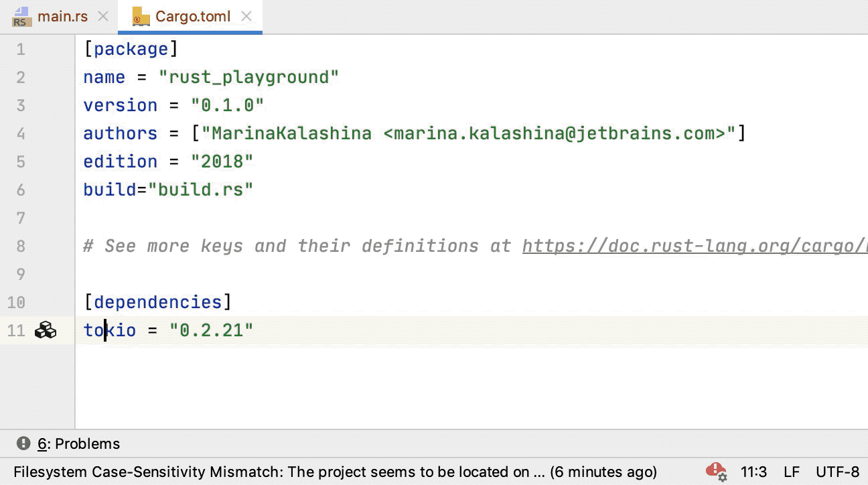Image resolution: width=868 pixels, height=485 pixels.
Task: Click the [dependencies] section header
Action: 157,302
